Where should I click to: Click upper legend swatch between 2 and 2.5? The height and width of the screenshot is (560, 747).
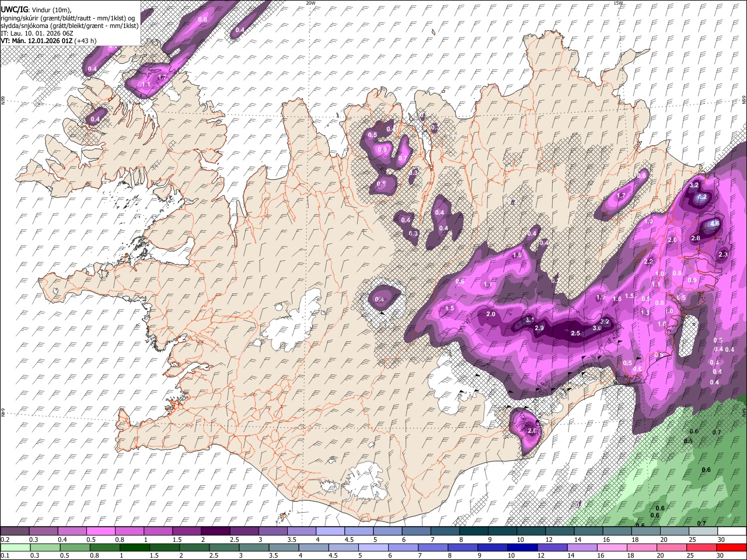click(x=215, y=531)
